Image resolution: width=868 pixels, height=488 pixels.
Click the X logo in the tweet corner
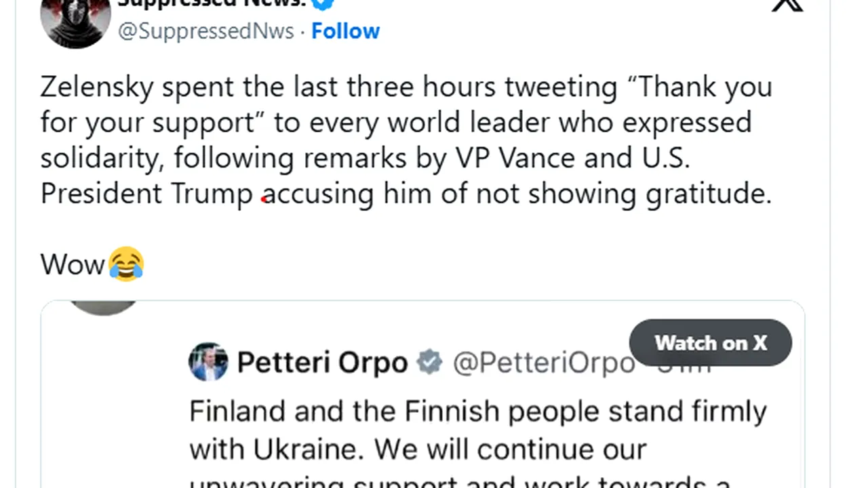787,4
